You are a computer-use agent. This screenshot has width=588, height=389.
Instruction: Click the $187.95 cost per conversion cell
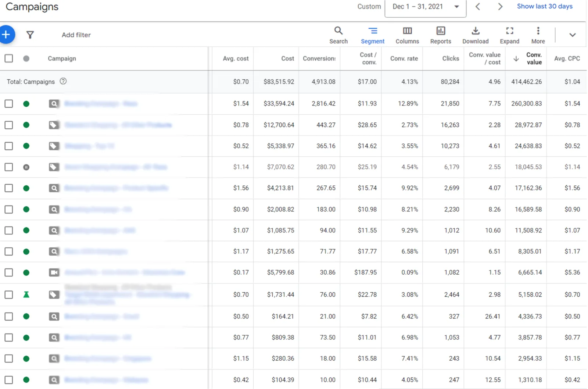coord(365,272)
